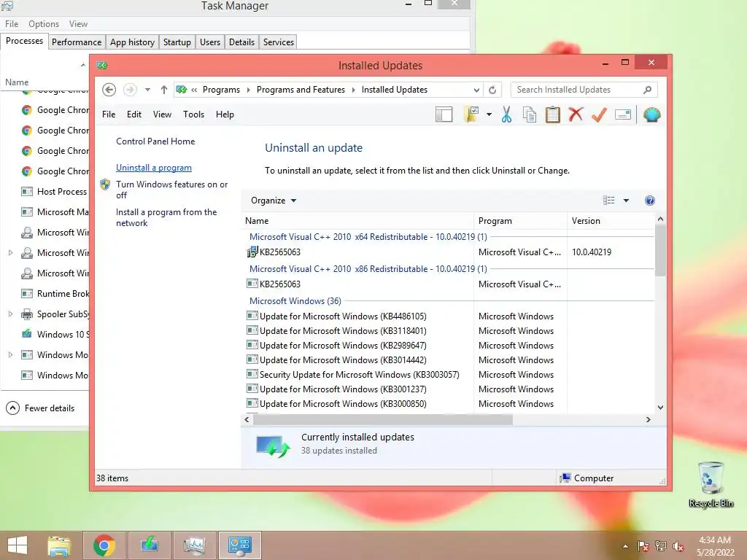Click the orange checkmark Properties icon

[x=599, y=114]
